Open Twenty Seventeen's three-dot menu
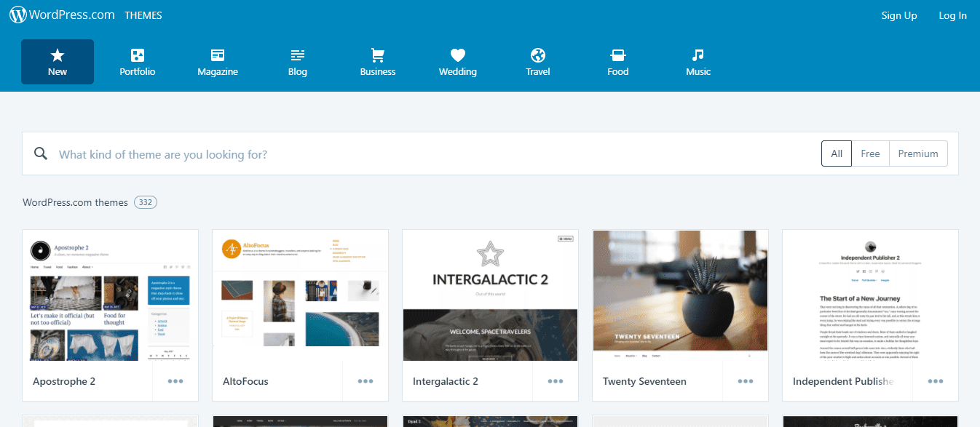This screenshot has height=427, width=980. [x=746, y=381]
